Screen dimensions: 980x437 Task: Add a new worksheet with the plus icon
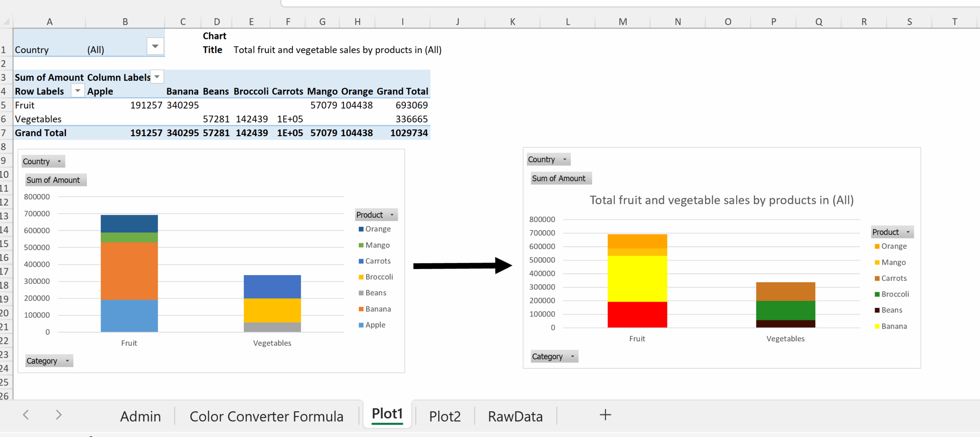click(605, 414)
